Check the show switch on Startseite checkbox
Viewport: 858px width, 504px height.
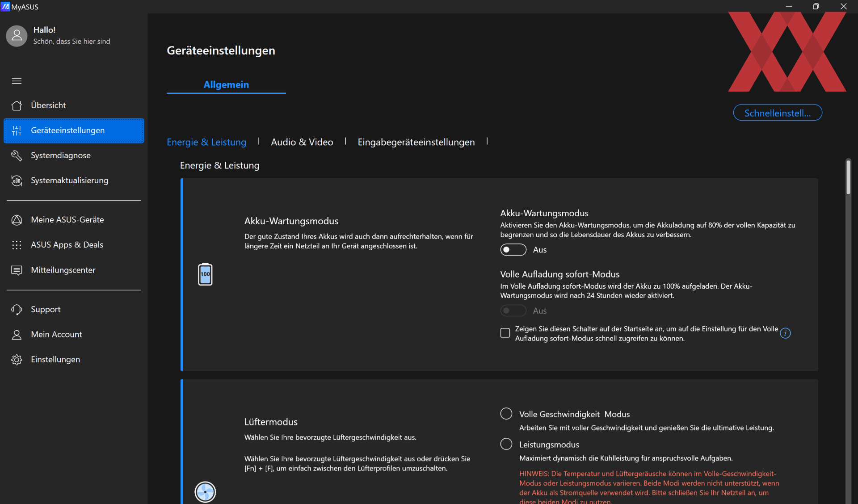pyautogui.click(x=505, y=333)
